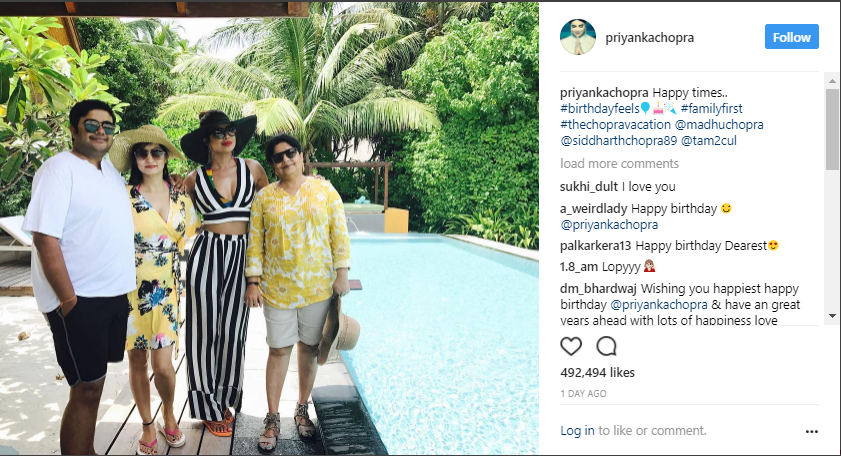This screenshot has width=841, height=456.
Task: Open the priyankachopra username in the header
Action: pyautogui.click(x=650, y=38)
